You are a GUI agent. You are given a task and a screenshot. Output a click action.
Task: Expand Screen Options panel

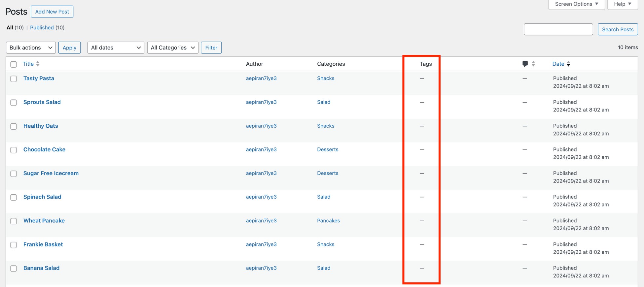tap(577, 4)
